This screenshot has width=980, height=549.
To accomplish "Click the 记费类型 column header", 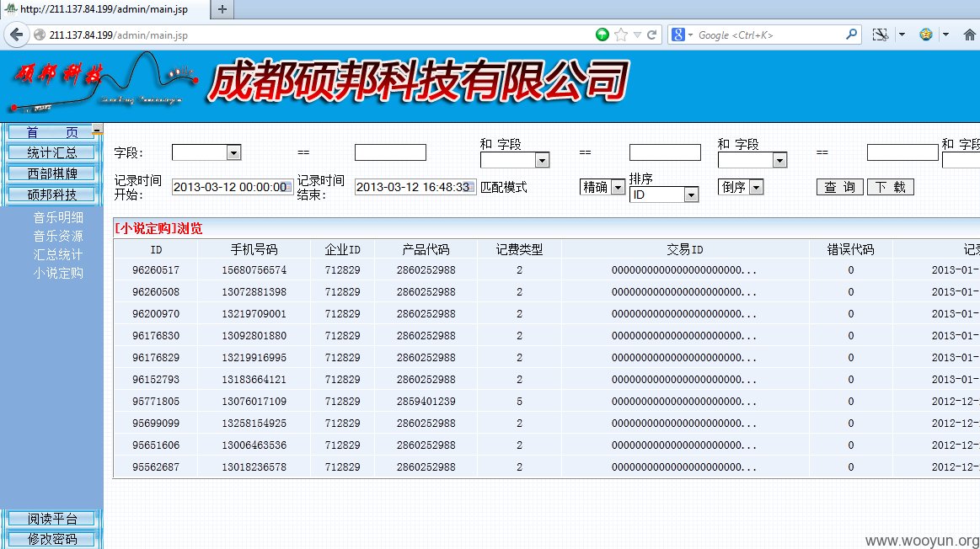I will coord(519,250).
